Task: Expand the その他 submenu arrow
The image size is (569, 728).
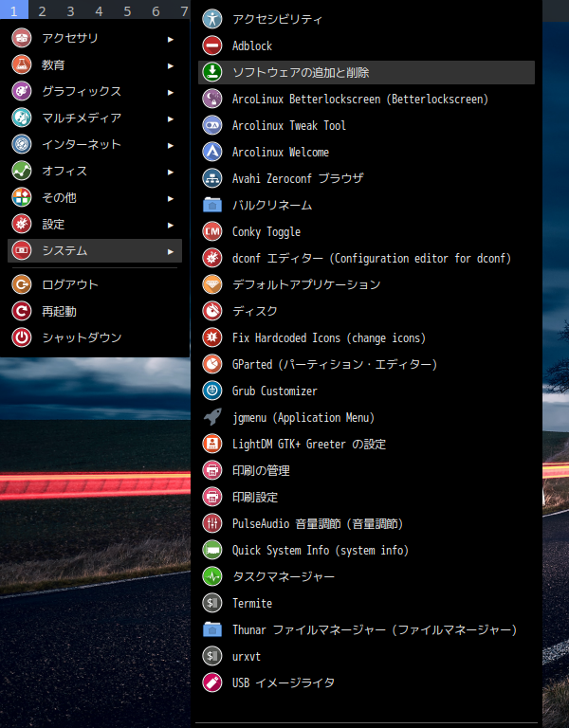Action: (171, 198)
